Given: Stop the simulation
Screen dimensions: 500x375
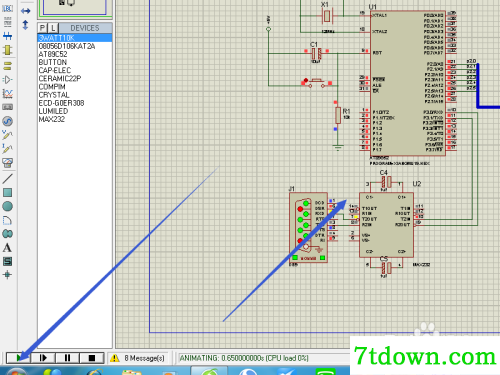Looking at the screenshot, I should (92, 358).
